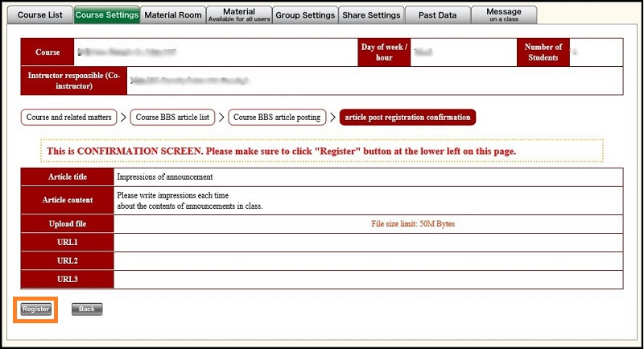Return to Course and related matters breadcrumb
Viewport: 644px width, 349px height.
(69, 118)
